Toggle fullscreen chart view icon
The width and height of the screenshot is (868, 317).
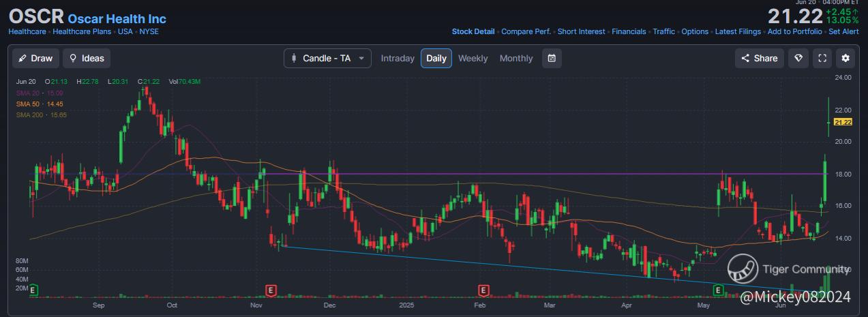(x=822, y=58)
